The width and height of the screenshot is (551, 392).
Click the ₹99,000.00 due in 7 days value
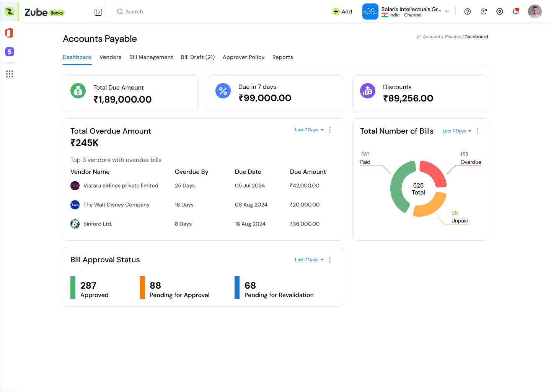265,98
